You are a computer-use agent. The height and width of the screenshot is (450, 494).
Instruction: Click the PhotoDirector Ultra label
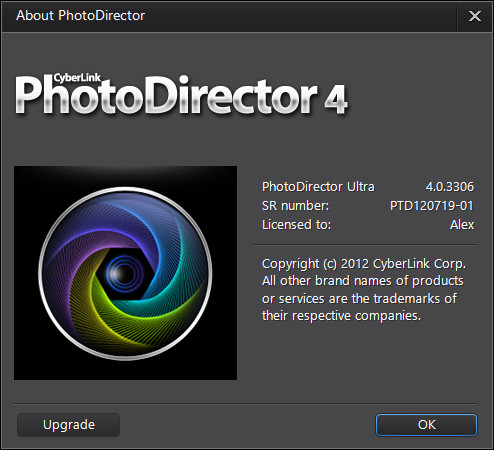tap(318, 187)
